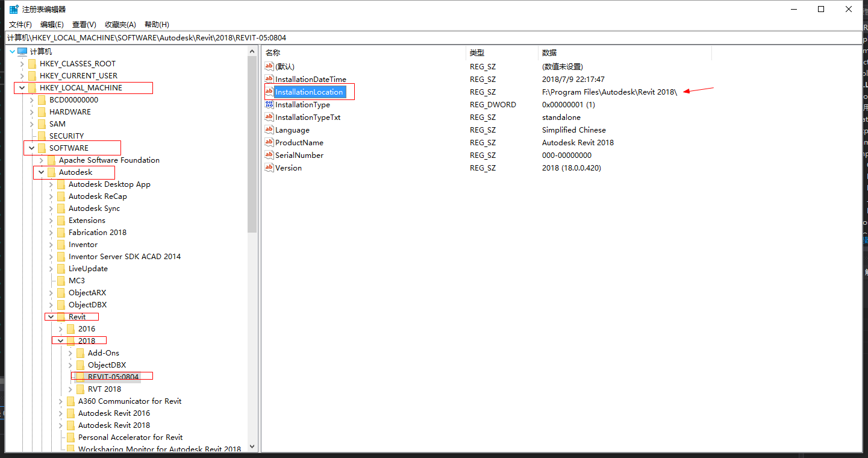The width and height of the screenshot is (868, 458).
Task: Click the date value 2018/7/9 22:17:47
Action: [x=573, y=79]
